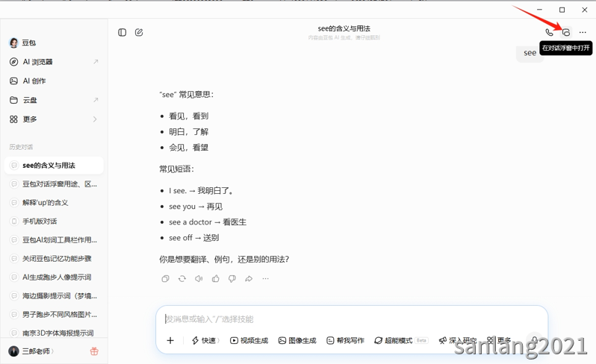This screenshot has height=364, width=596.
Task: Close the Doubao window
Action: click(585, 10)
